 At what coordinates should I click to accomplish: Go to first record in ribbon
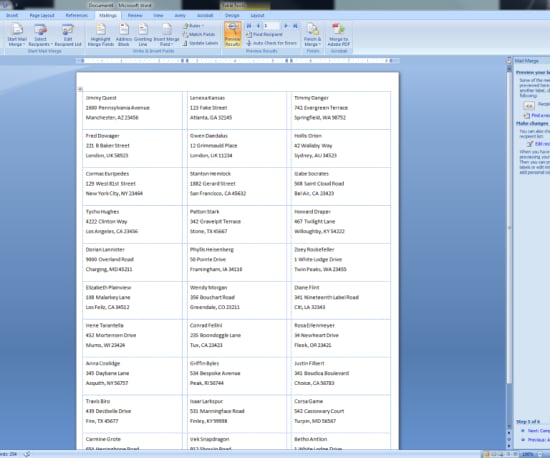249,26
